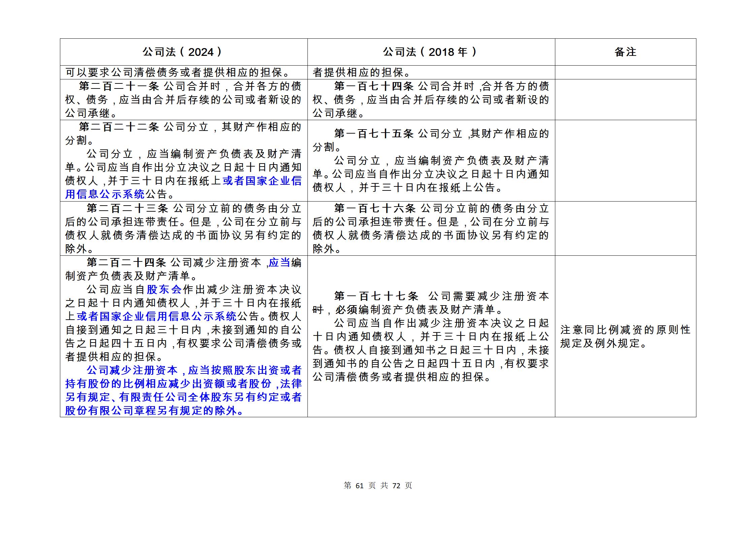Click the 备注 column header
The height and width of the screenshot is (534, 756).
coord(625,52)
